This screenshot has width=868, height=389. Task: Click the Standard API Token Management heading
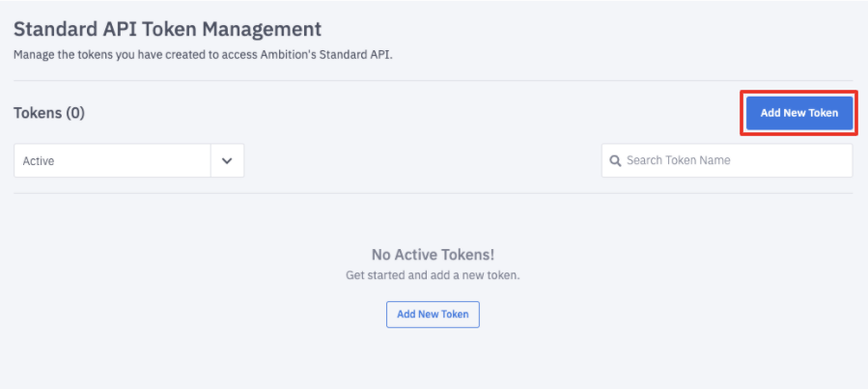pos(167,30)
